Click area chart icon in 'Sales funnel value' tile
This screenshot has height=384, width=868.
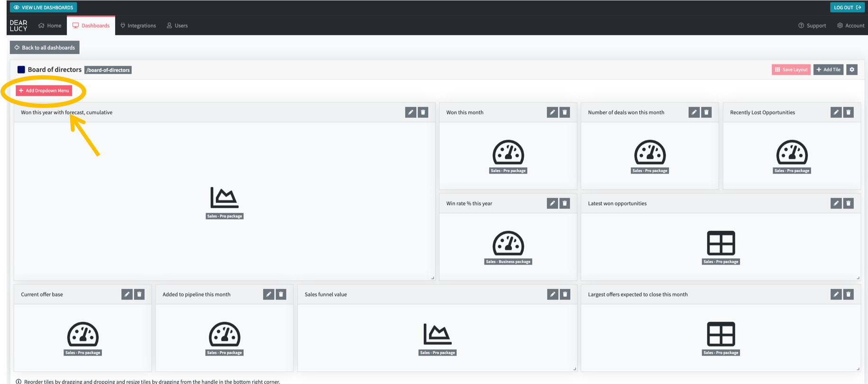[x=438, y=334]
